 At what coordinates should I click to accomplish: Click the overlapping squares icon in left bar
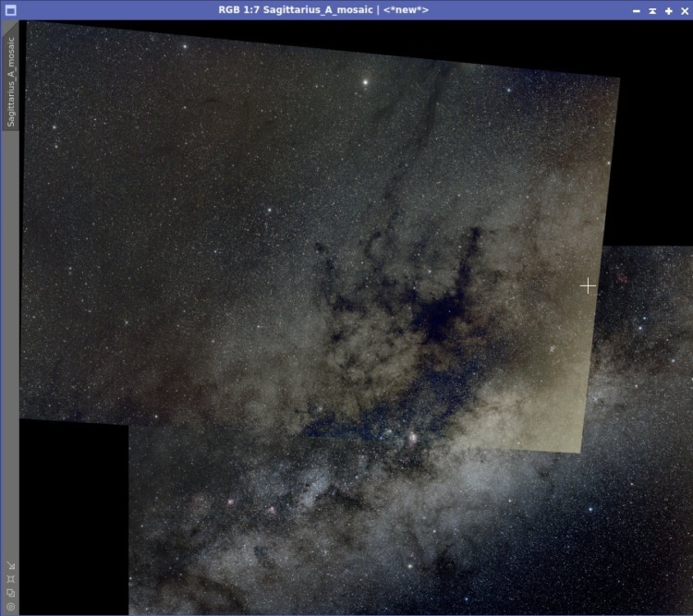pyautogui.click(x=11, y=593)
